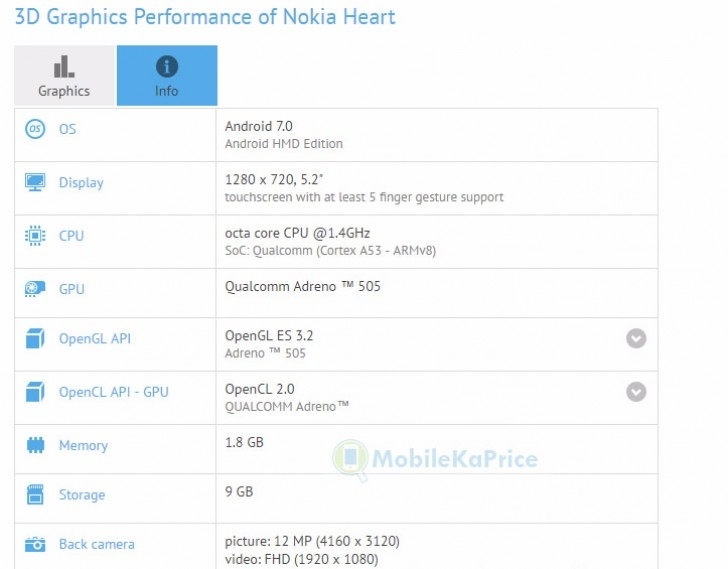This screenshot has height=569, width=728.
Task: Click the OS row icon
Action: (35, 129)
